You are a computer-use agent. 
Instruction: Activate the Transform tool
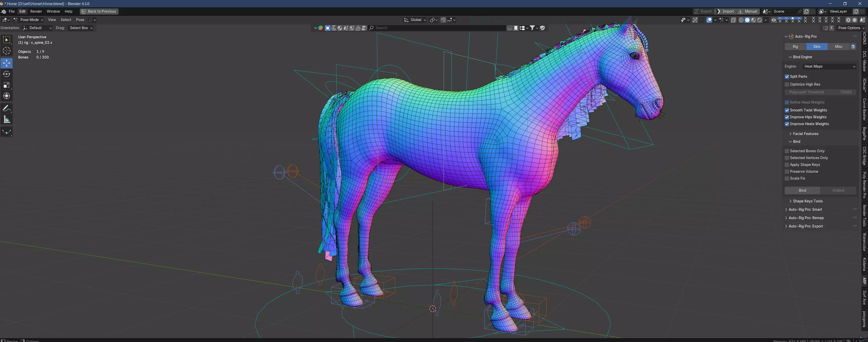6,96
